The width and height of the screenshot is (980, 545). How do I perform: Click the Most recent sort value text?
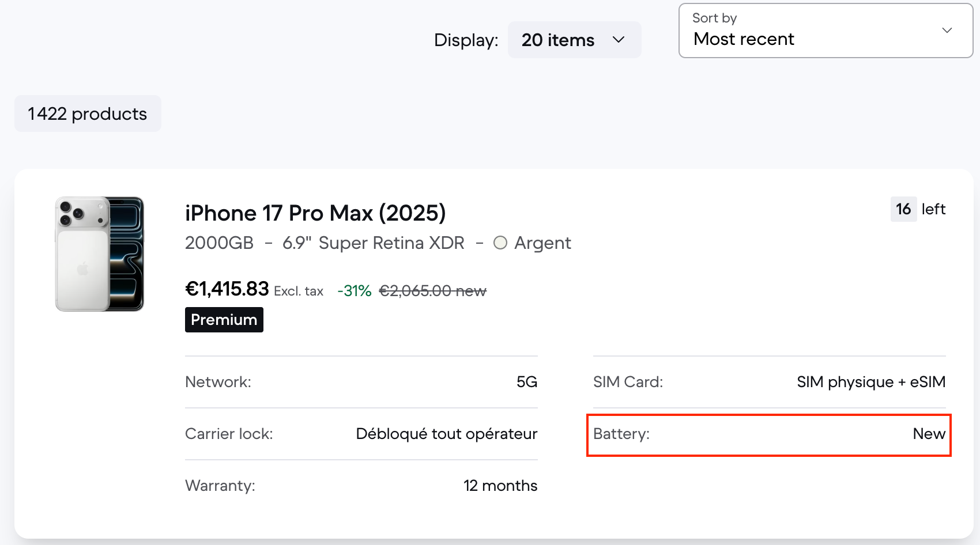(744, 39)
